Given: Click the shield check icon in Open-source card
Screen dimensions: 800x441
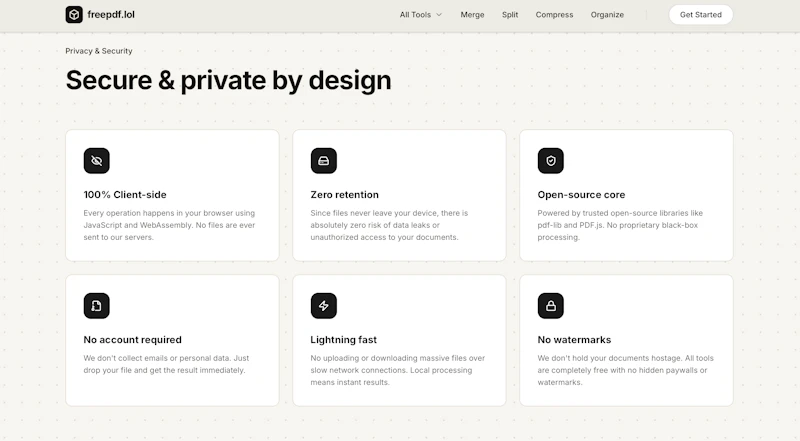Looking at the screenshot, I should pos(551,161).
